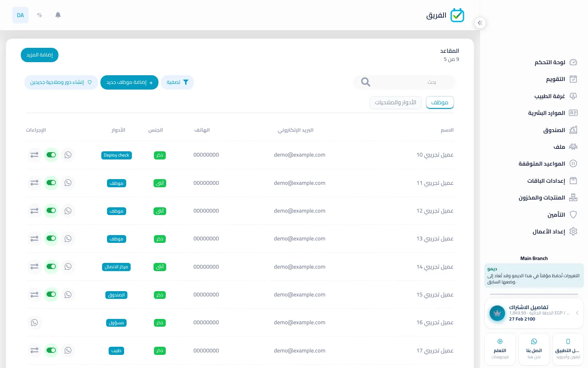The height and width of the screenshot is (368, 588).
Task: Click the crown subscription icon
Action: [x=497, y=313]
